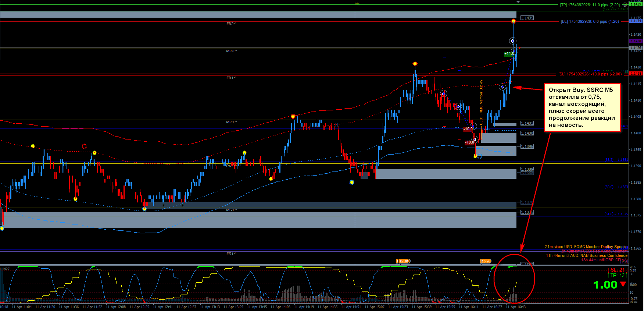Click the blue 1.1434 price axis tag
644x311 pixels.
(636, 21)
